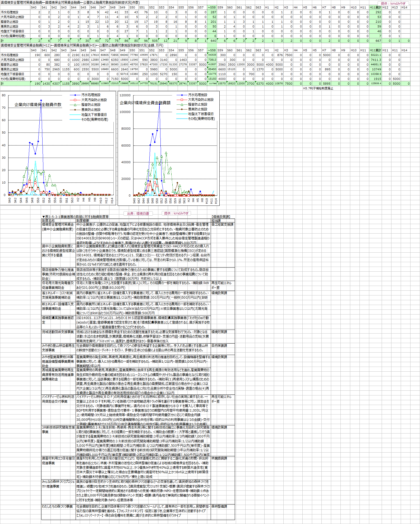Select 悪臭防止施設 legend entry in the 融資件数 chart
Screen dimensions: 420x524
[x=85, y=110]
